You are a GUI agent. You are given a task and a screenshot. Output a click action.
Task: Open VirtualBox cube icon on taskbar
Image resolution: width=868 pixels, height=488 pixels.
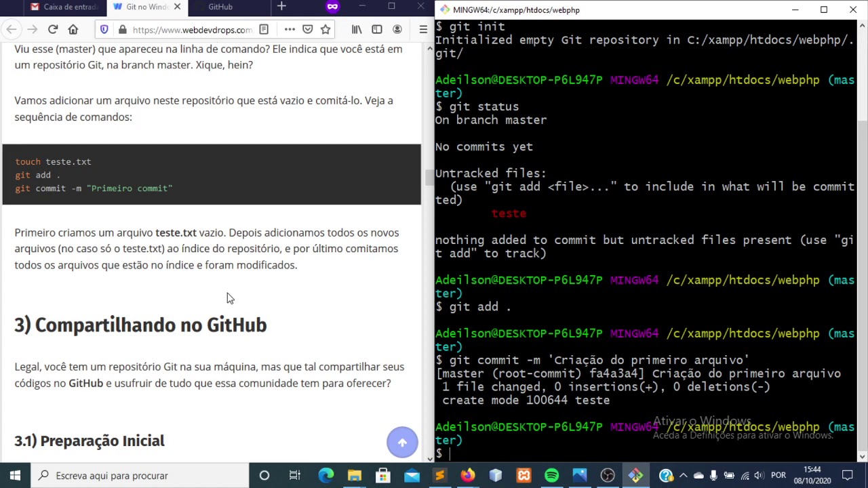(496, 476)
